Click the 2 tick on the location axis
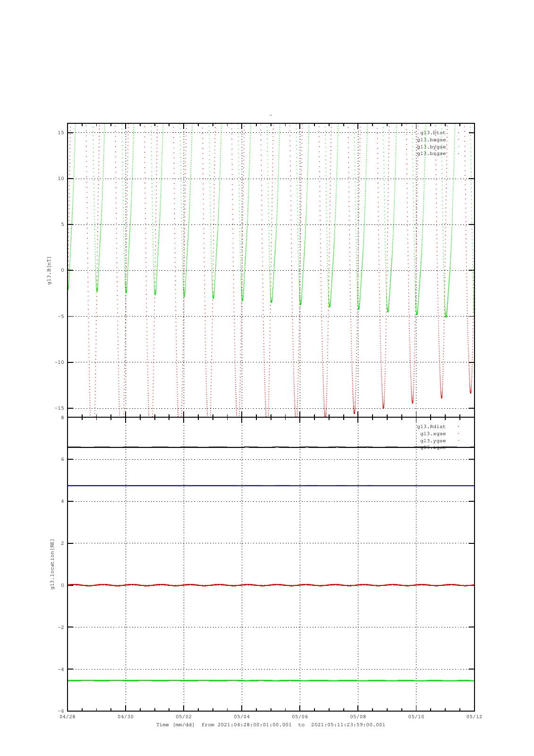 [x=62, y=543]
